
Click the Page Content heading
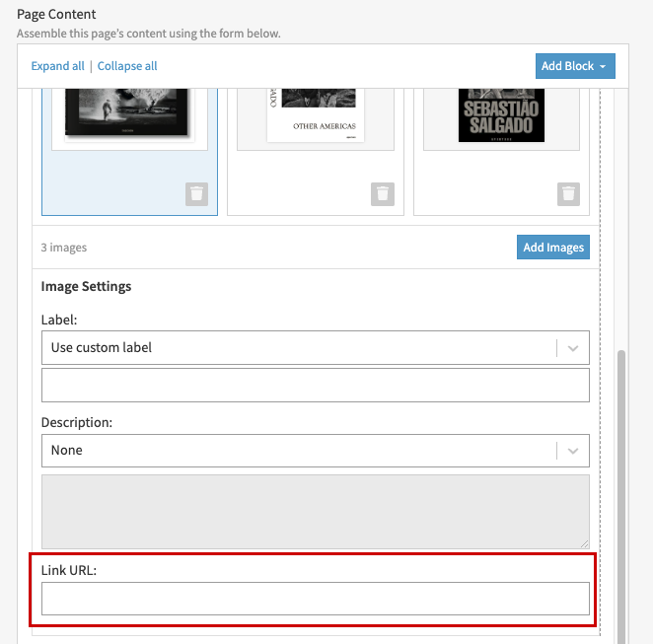[56, 14]
